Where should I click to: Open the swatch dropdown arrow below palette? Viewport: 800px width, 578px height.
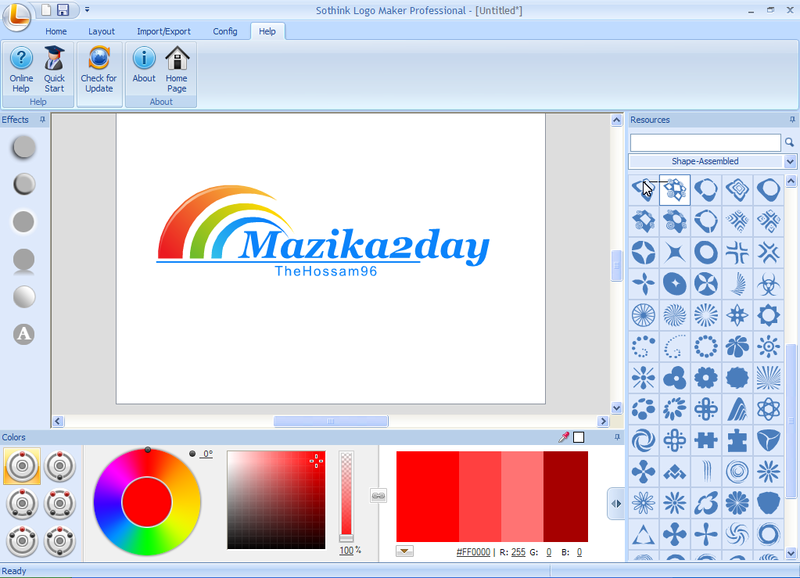point(405,551)
